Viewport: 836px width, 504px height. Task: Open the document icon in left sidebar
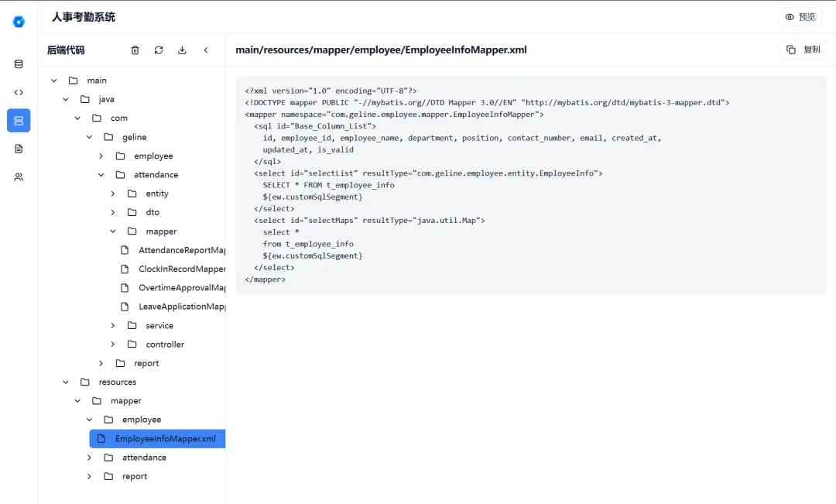19,149
